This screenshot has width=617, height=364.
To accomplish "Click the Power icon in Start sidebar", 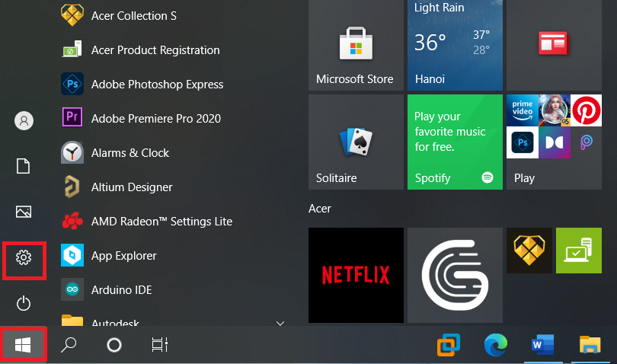I will (24, 303).
